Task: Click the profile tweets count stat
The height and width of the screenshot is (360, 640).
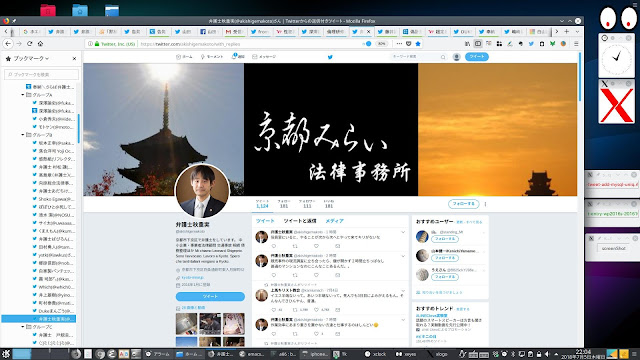Action: [x=262, y=204]
